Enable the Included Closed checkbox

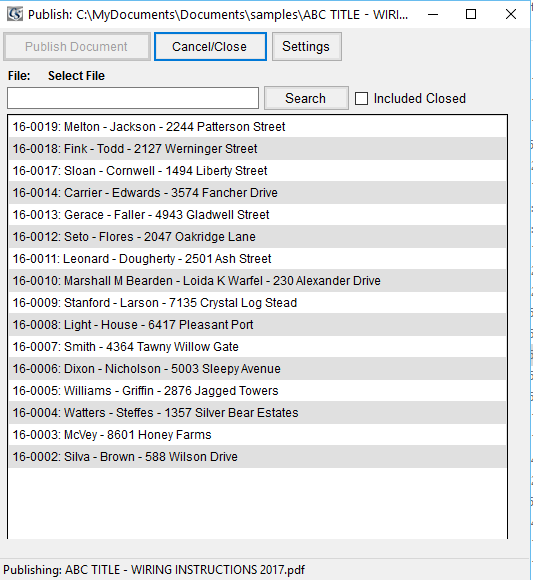point(361,99)
